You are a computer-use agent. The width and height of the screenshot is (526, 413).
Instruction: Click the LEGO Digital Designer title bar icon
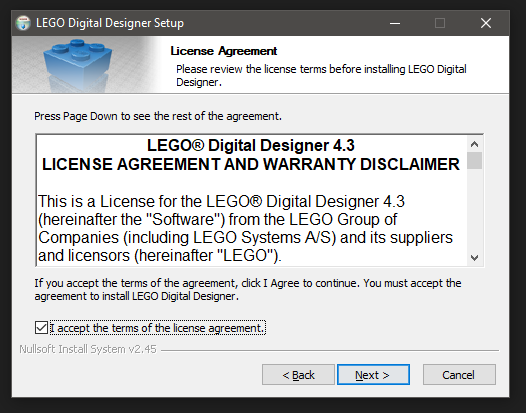23,23
